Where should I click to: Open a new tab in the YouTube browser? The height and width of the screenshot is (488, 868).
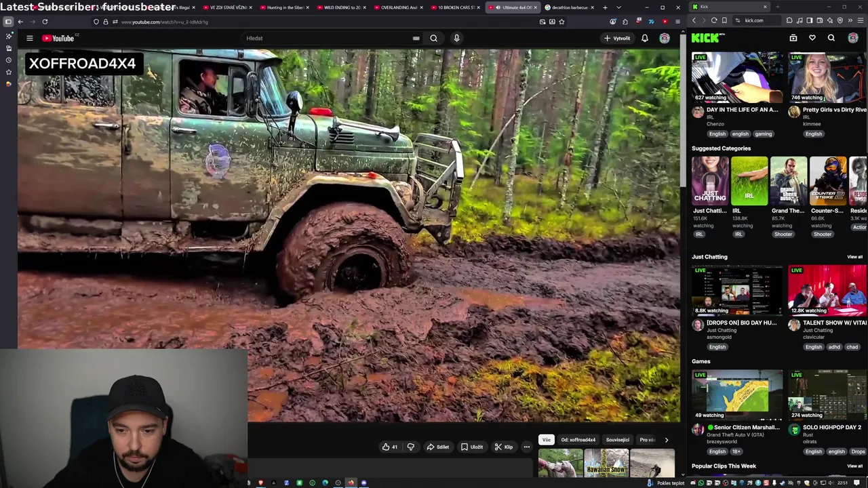[x=605, y=7]
